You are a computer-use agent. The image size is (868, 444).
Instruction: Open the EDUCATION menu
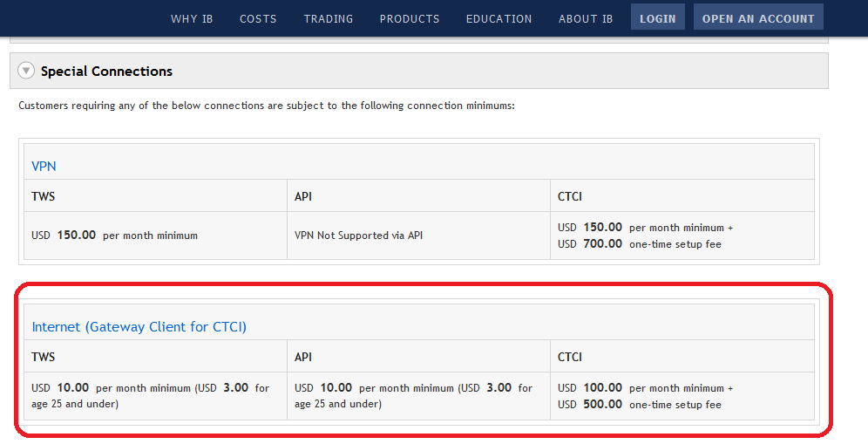[x=498, y=18]
